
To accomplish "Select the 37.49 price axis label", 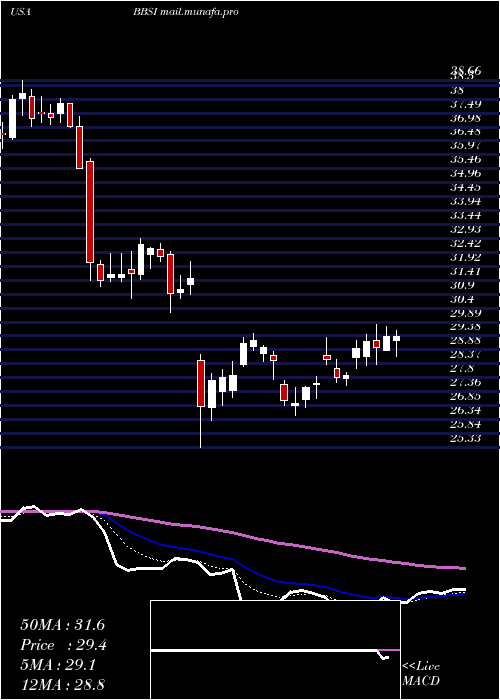I will (466, 104).
